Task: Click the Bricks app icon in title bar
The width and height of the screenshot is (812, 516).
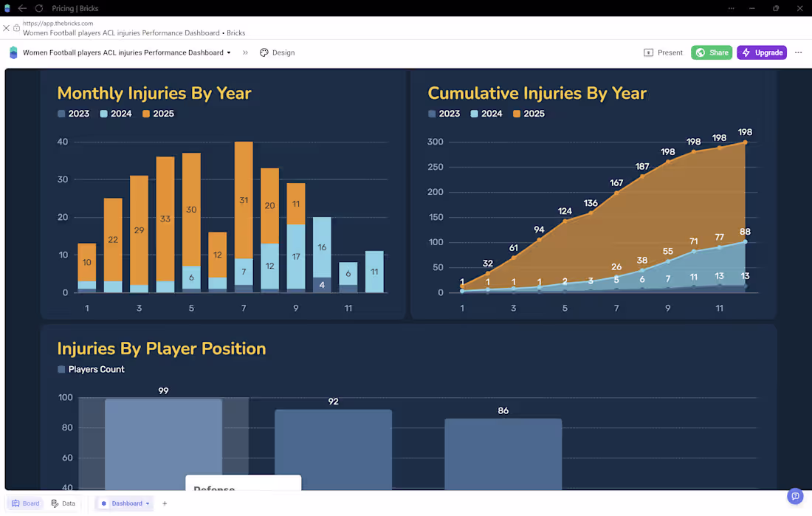Action: (7, 8)
